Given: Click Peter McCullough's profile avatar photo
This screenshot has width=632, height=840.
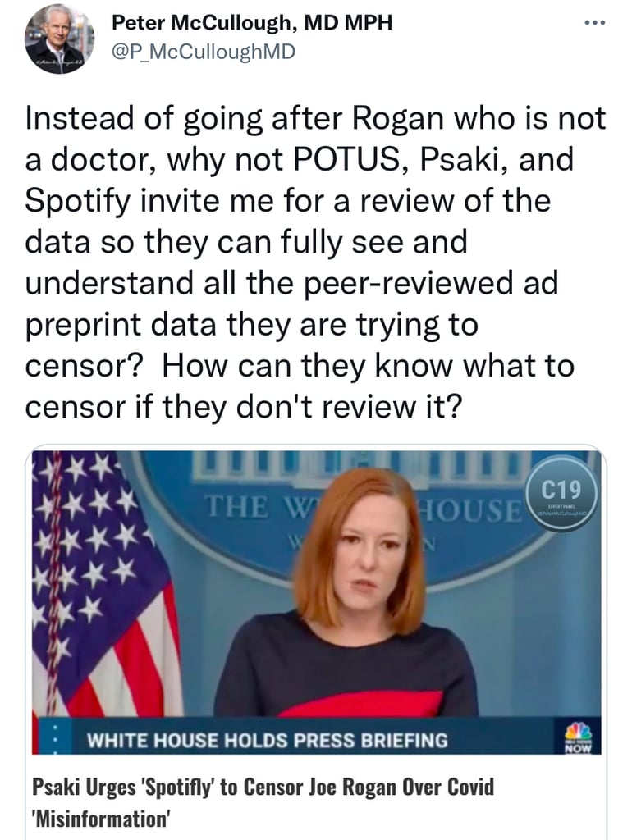Looking at the screenshot, I should [x=59, y=39].
